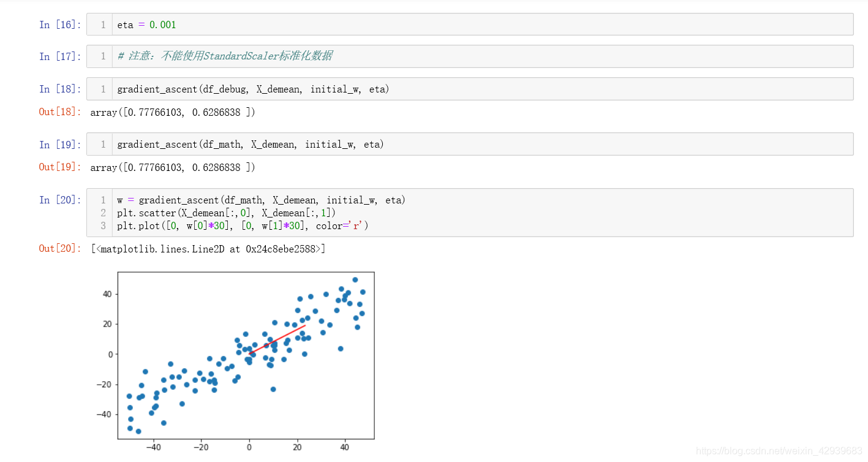This screenshot has height=462, width=868.
Task: Click the matplotlib.lines.Line2D output text
Action: pyautogui.click(x=208, y=249)
